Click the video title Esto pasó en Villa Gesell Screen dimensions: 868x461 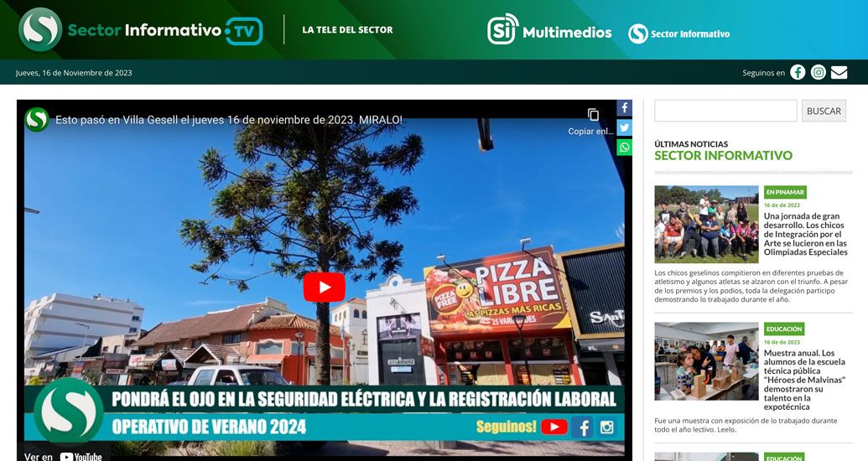pos(229,120)
